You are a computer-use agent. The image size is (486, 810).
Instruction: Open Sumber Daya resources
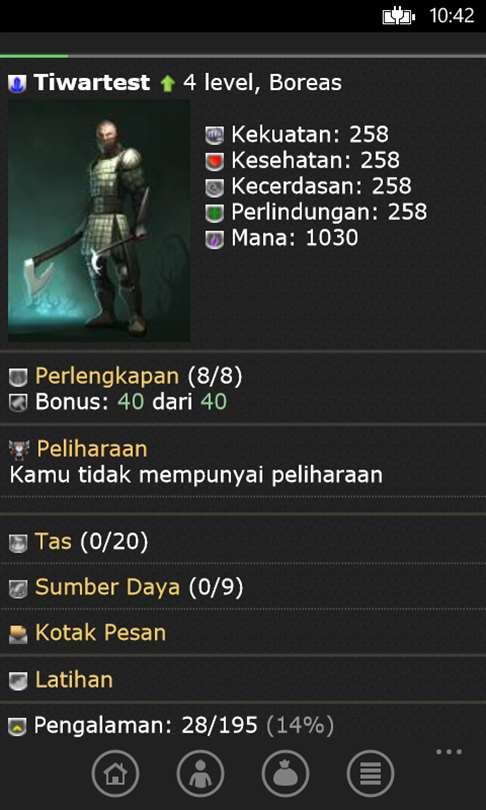point(107,587)
